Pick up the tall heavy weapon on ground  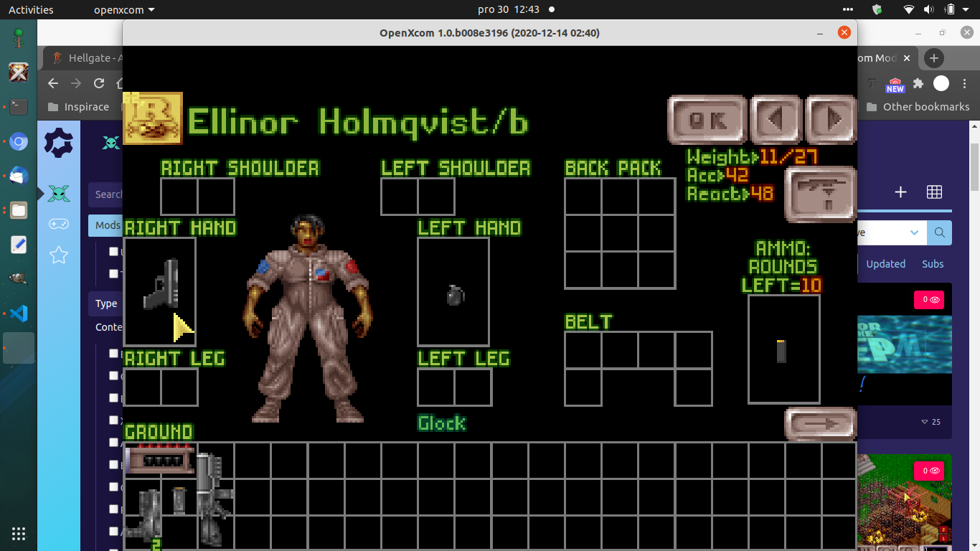click(215, 498)
